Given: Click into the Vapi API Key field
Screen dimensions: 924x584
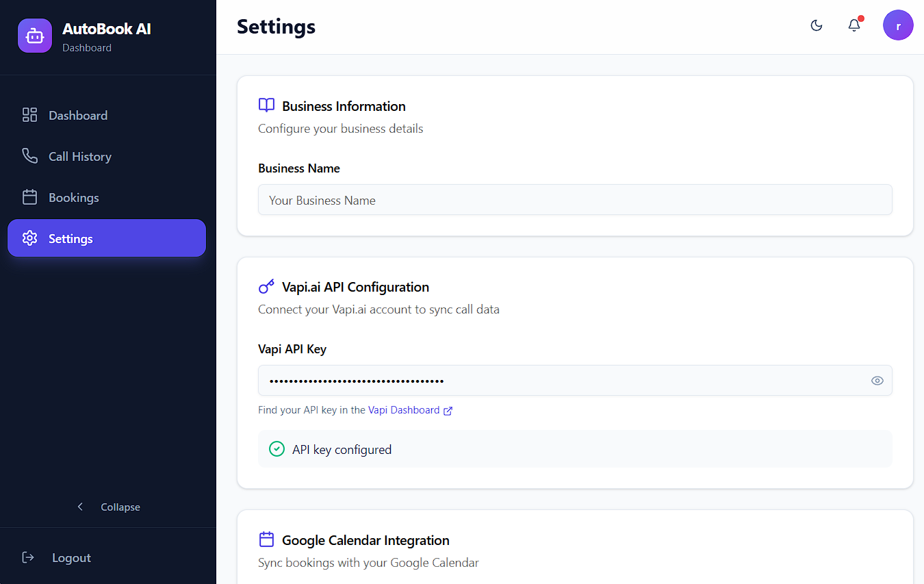Looking at the screenshot, I should point(561,381).
